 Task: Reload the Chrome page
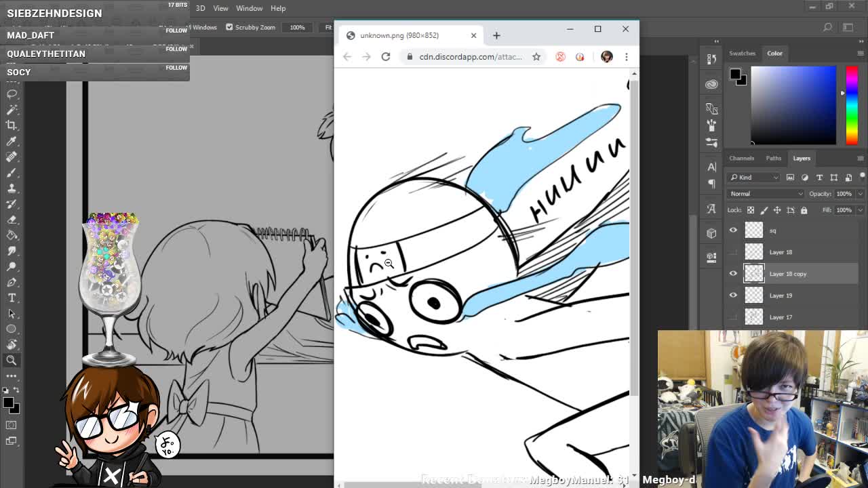click(385, 57)
